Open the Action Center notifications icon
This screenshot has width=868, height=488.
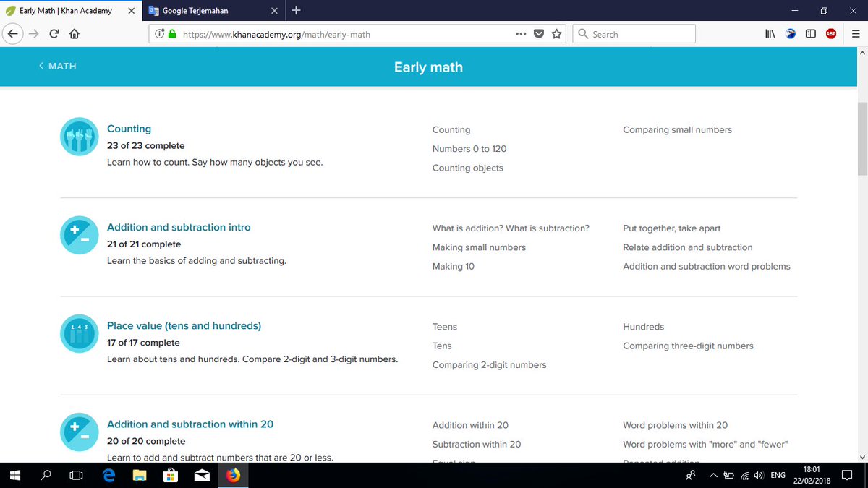pyautogui.click(x=848, y=475)
